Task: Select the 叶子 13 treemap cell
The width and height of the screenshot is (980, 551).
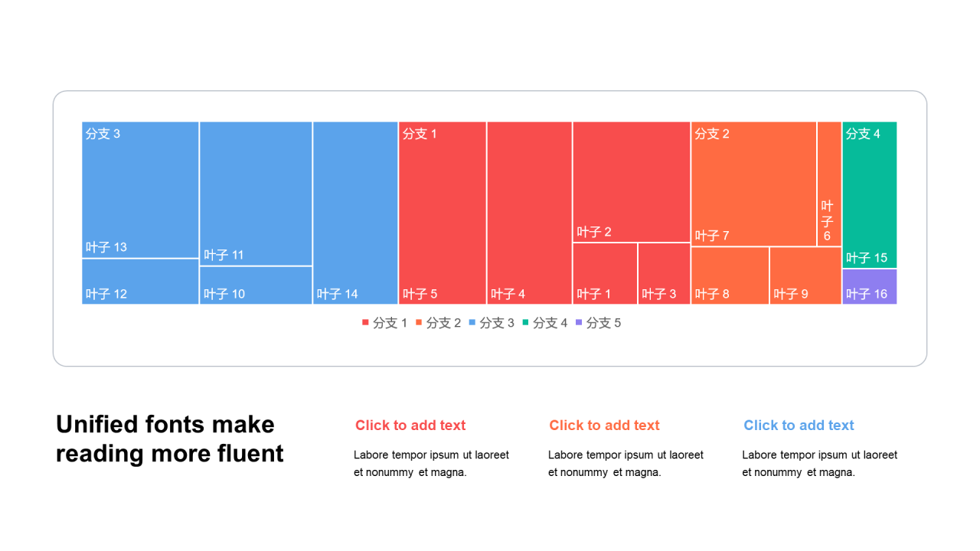Action: tap(140, 190)
